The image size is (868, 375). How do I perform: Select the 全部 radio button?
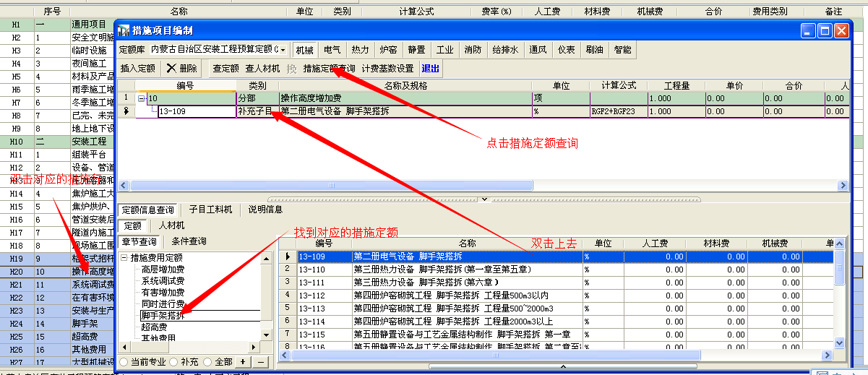tap(208, 361)
